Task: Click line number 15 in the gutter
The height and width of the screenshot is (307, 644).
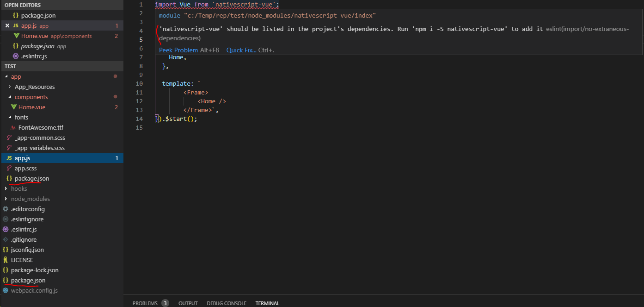Action: (x=140, y=128)
